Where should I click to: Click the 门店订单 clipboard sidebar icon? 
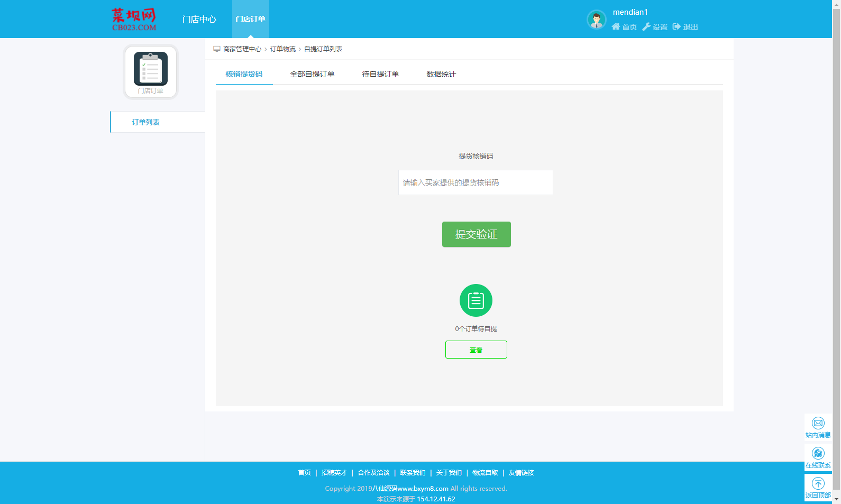pyautogui.click(x=151, y=72)
